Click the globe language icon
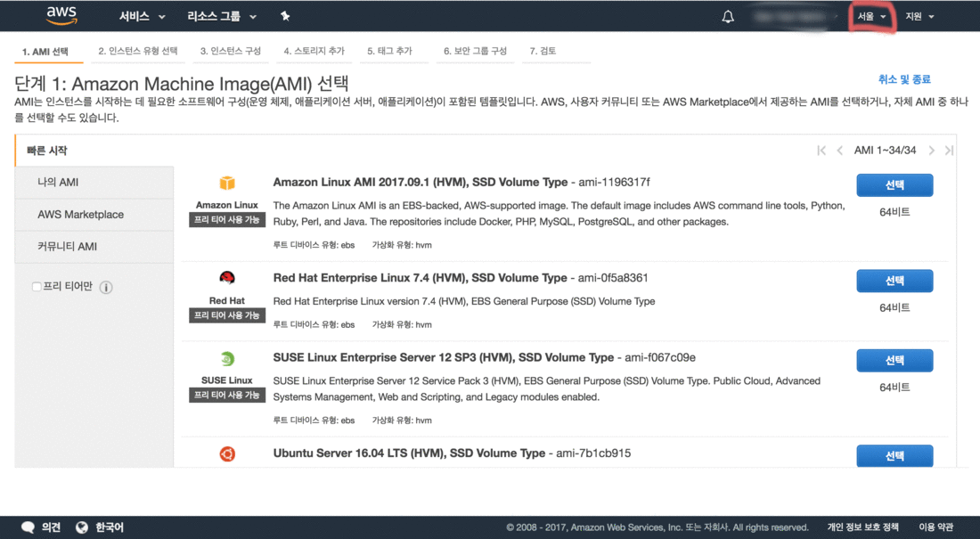Image resolution: width=980 pixels, height=539 pixels. (82, 527)
